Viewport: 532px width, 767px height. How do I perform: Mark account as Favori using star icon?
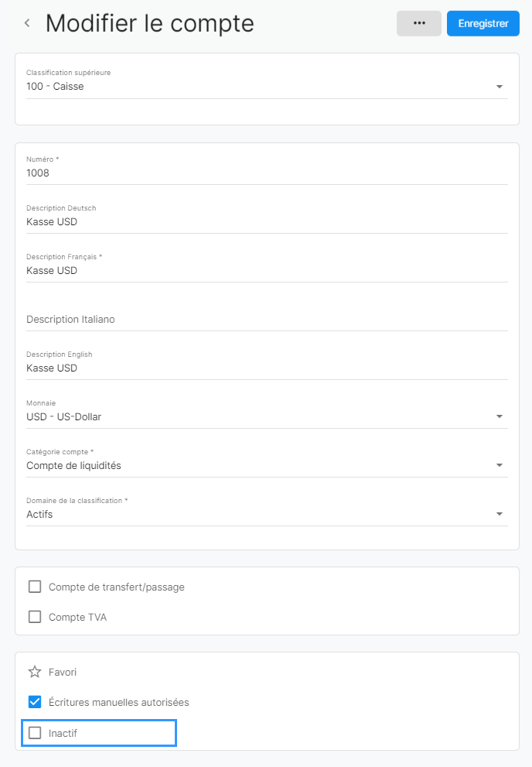[x=35, y=672]
